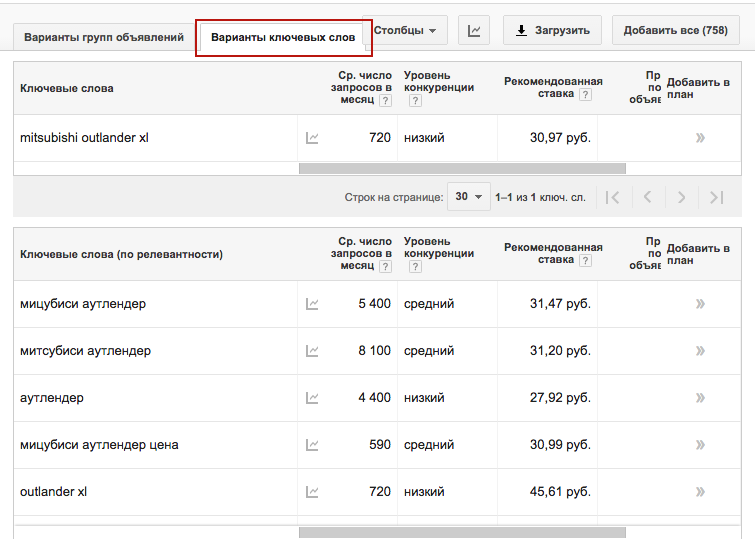
Task: Open help for Рекомендованная ставка in top table
Action: click(585, 94)
